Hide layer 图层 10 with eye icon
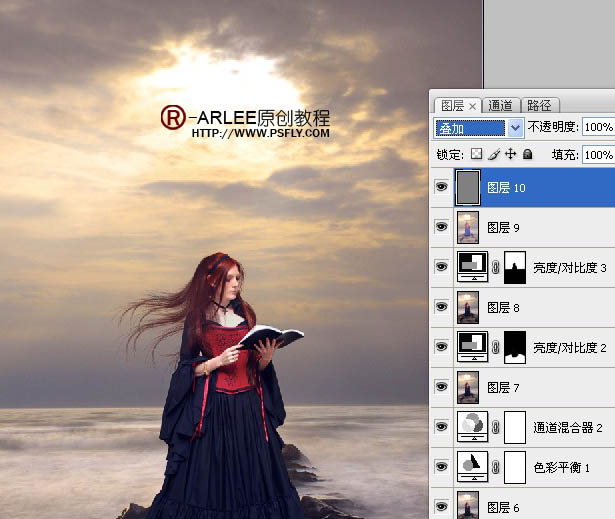Image resolution: width=615 pixels, height=519 pixels. tap(441, 187)
